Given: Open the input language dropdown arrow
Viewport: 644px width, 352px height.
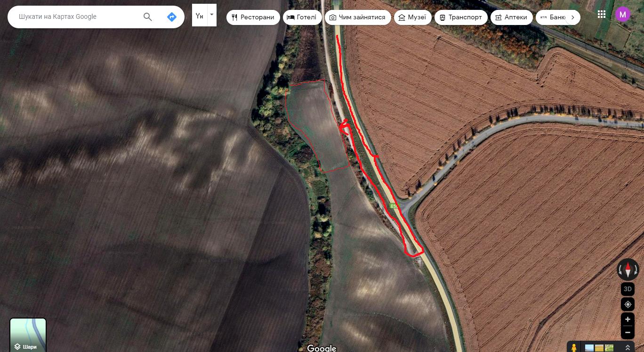Looking at the screenshot, I should click(212, 15).
